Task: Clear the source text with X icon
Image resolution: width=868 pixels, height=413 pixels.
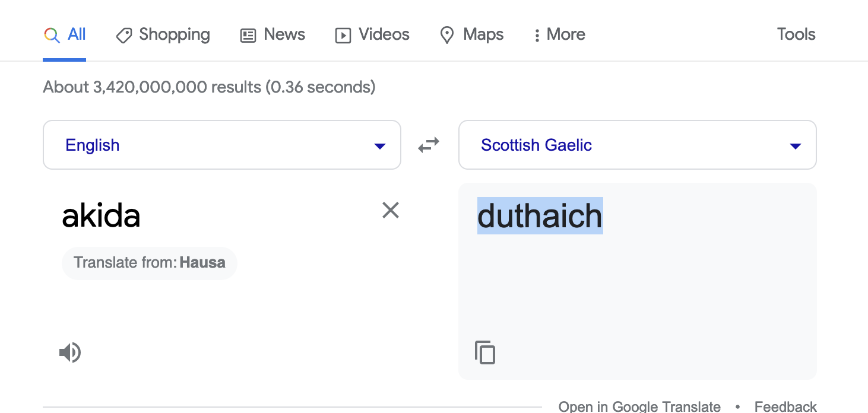Action: pos(391,210)
